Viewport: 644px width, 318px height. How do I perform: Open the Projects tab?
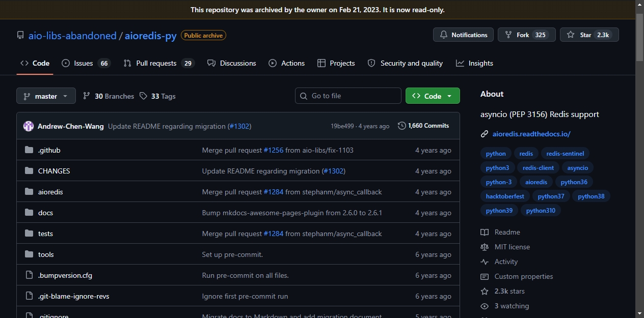[x=336, y=63]
